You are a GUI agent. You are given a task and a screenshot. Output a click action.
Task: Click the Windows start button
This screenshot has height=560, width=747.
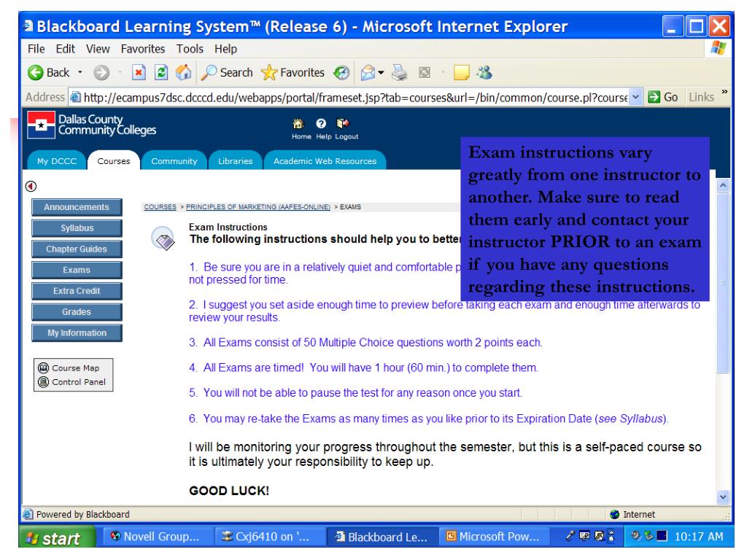(x=57, y=537)
